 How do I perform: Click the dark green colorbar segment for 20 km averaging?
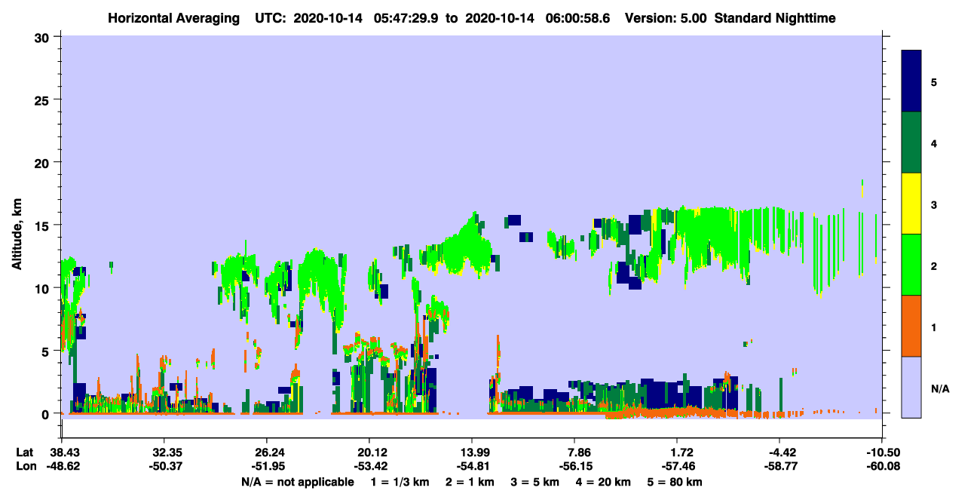pos(911,143)
